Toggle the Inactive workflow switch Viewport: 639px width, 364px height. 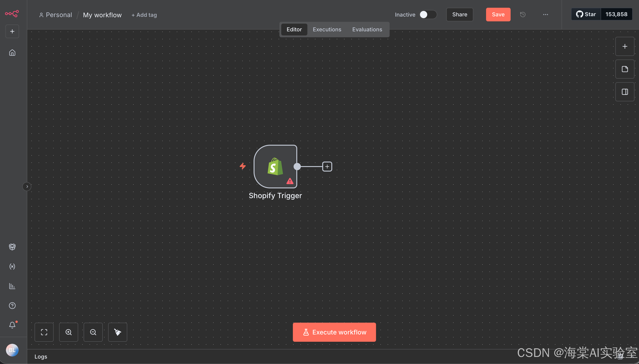click(428, 15)
